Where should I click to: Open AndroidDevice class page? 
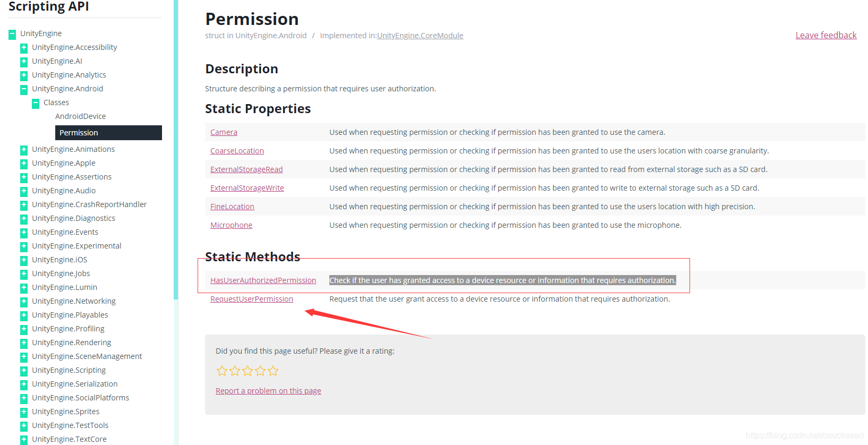[80, 116]
